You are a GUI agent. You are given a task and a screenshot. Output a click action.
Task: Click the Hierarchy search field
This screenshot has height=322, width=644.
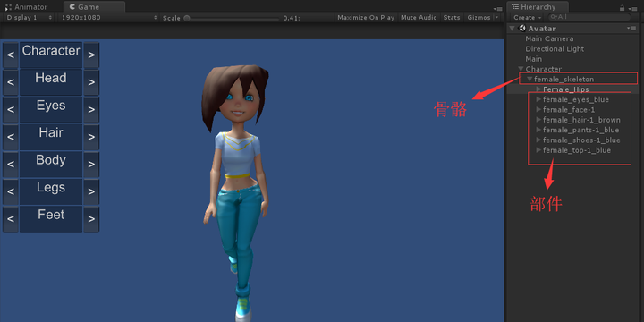click(x=589, y=17)
